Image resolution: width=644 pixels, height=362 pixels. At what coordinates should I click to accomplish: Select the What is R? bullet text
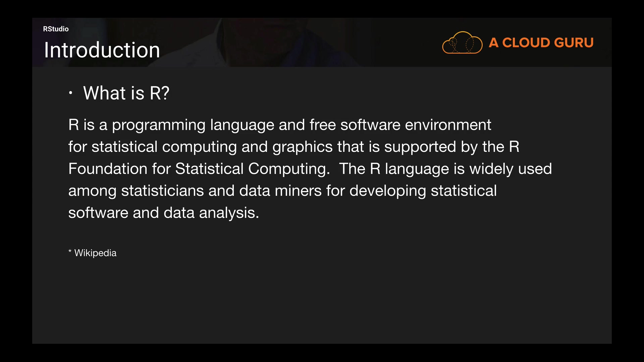[x=126, y=93]
